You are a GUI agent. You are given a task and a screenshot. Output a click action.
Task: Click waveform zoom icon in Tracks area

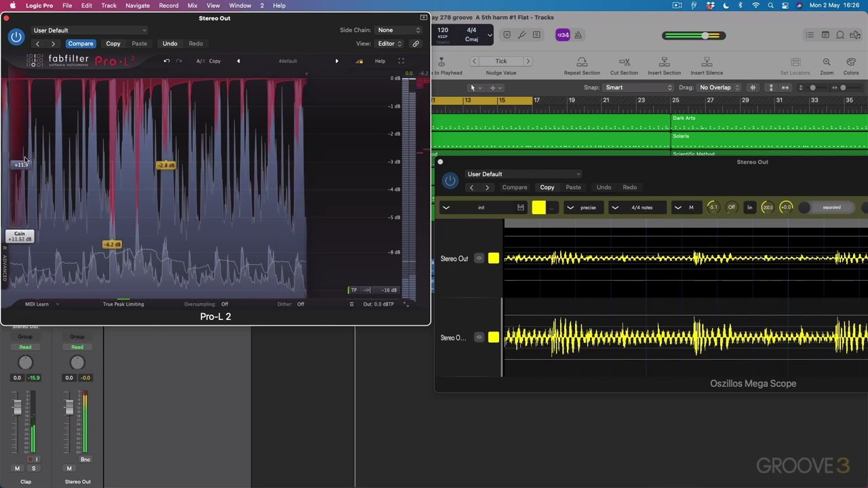click(753, 87)
